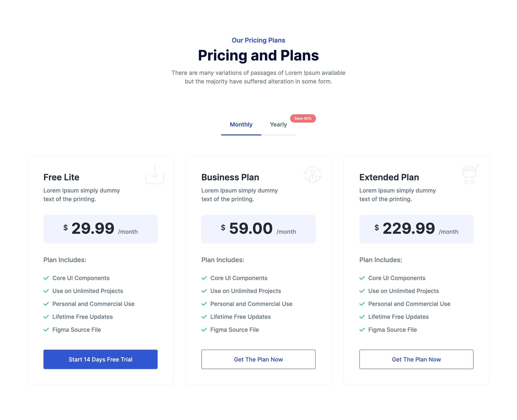Image resolution: width=517 pixels, height=420 pixels.
Task: Expand the Business Plan pricing display
Action: [258, 229]
